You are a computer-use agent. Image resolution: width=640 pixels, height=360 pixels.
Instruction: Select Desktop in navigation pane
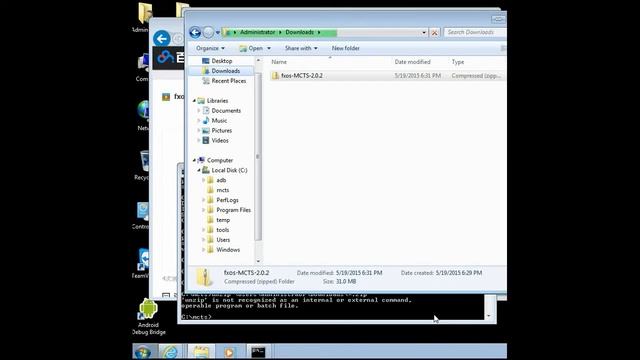[222, 61]
